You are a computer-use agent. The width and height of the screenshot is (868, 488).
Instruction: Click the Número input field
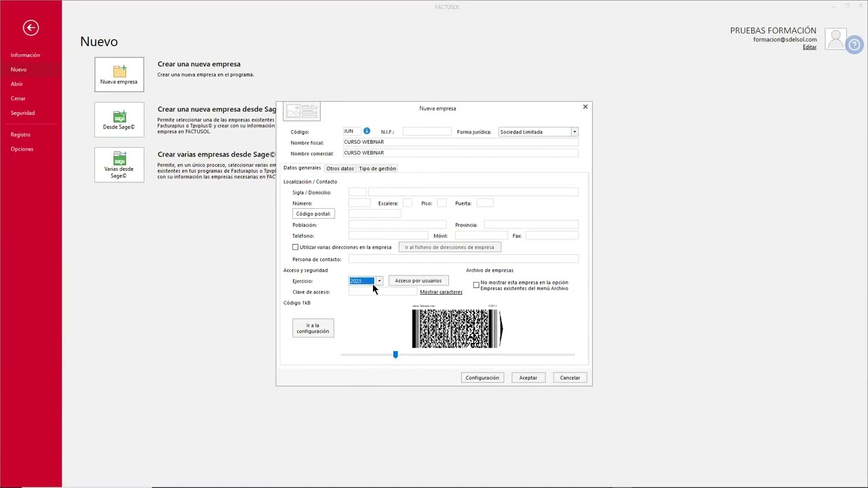pyautogui.click(x=359, y=203)
